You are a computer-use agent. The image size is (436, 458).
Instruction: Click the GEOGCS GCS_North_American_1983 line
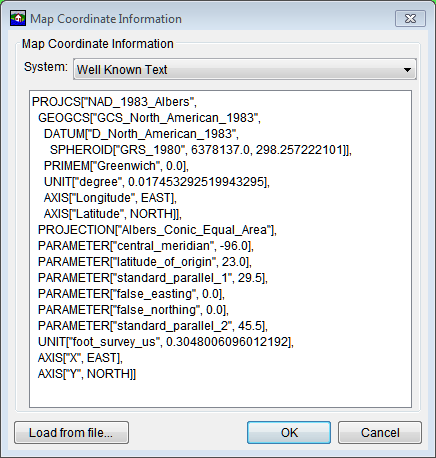[149, 118]
